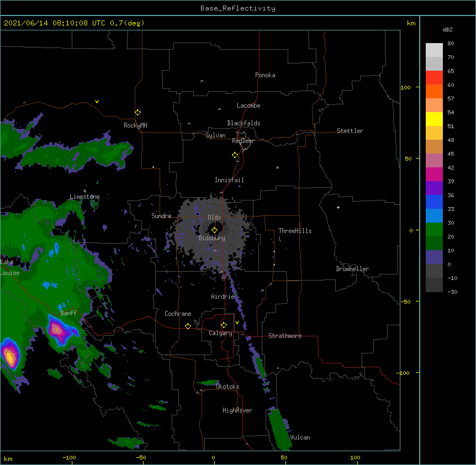Select the yellow 51-54 dBZ legend swatch
Viewport: 476px width, 465px height.
[434, 119]
